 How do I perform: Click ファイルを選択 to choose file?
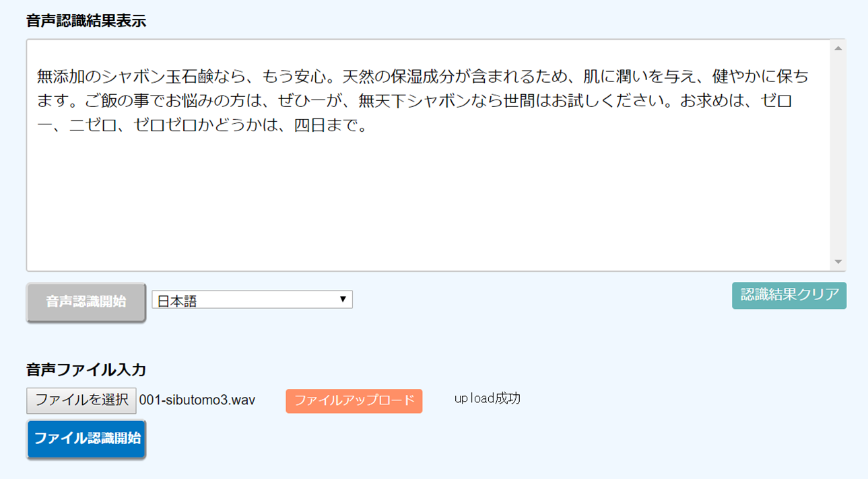[81, 400]
